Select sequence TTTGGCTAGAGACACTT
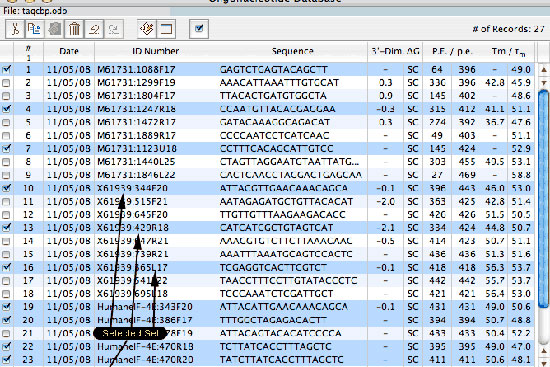Viewport: 550px width, 367px height. tap(273, 320)
